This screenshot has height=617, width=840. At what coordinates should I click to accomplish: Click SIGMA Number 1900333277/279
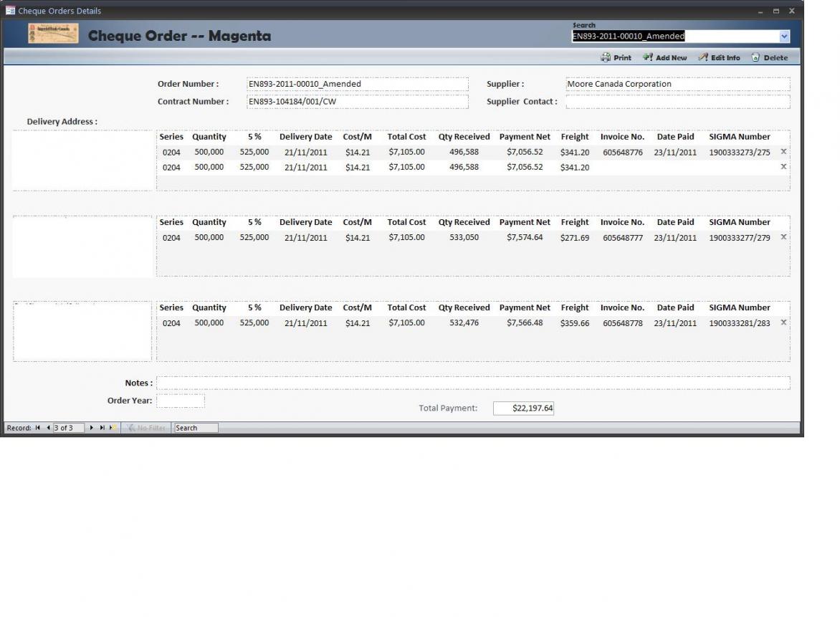click(739, 238)
